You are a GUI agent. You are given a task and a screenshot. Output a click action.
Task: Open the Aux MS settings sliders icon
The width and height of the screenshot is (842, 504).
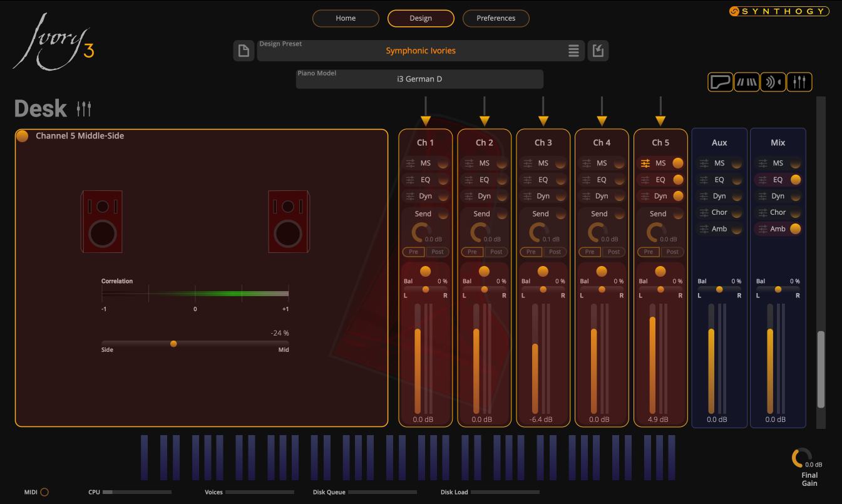tap(704, 163)
